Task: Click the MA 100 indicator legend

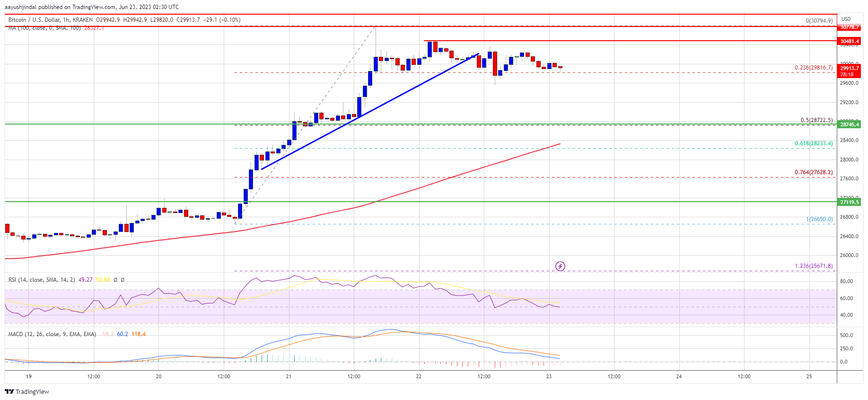Action: click(44, 28)
